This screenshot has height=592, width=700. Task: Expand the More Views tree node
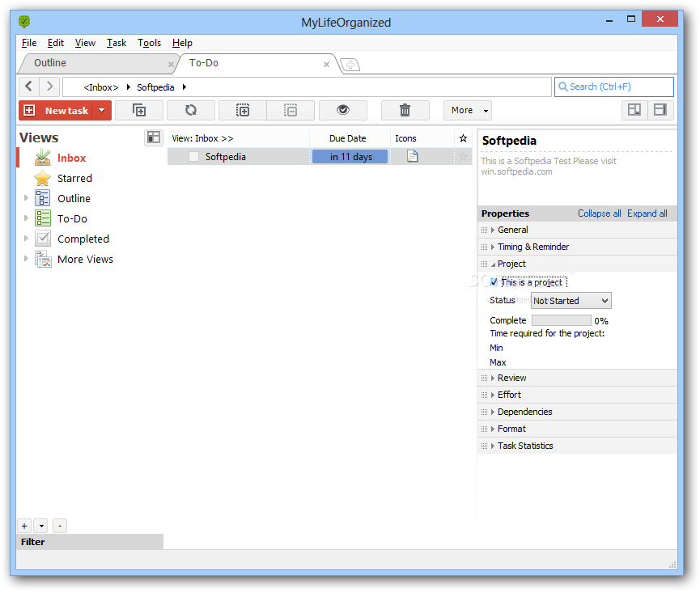pos(26,258)
